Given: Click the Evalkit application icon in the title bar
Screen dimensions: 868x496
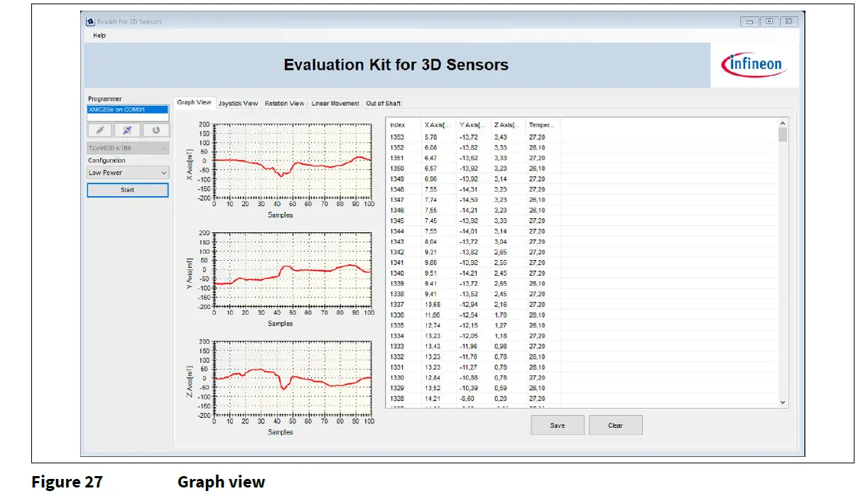Looking at the screenshot, I should coord(89,21).
